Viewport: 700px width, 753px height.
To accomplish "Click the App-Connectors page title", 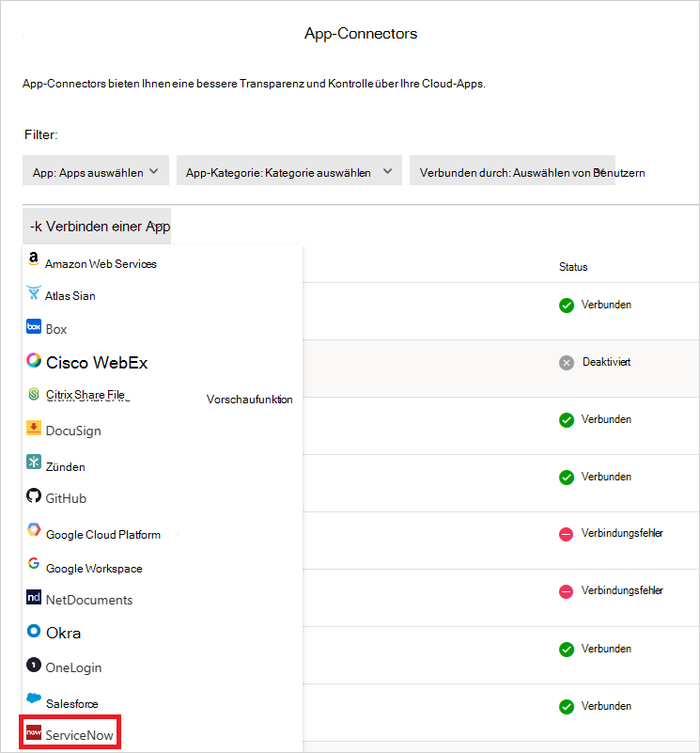I will click(x=361, y=33).
